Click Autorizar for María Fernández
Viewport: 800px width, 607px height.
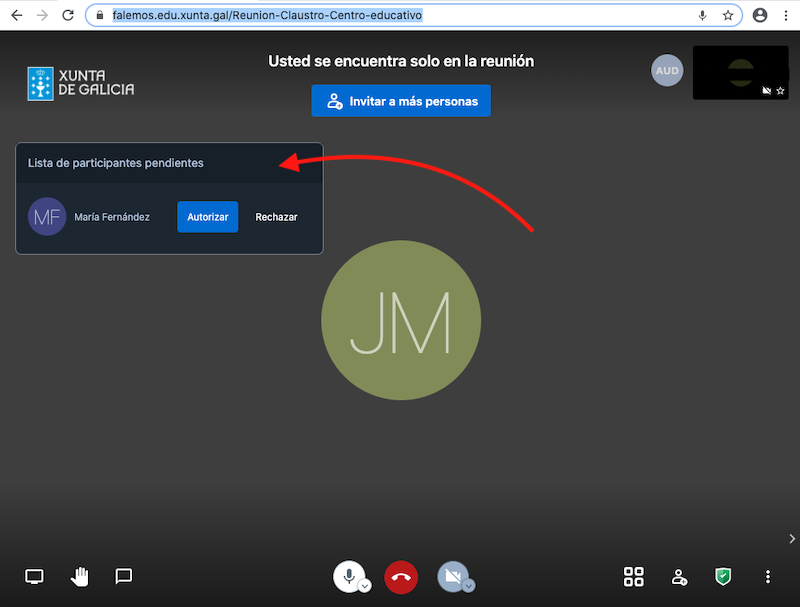click(x=208, y=217)
